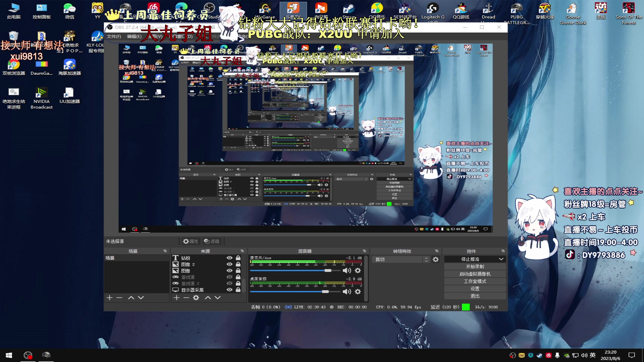644x362 pixels.
Task: Open transition properties gear next to 裁切
Action: click(436, 259)
